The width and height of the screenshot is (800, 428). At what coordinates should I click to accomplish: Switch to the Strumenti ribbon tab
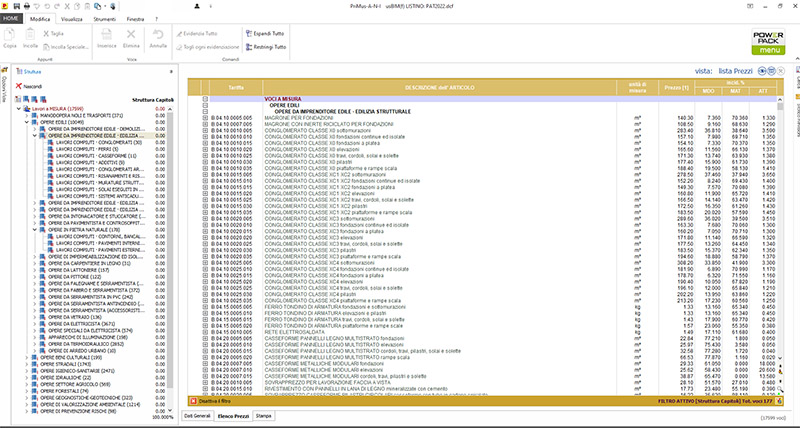coord(104,19)
